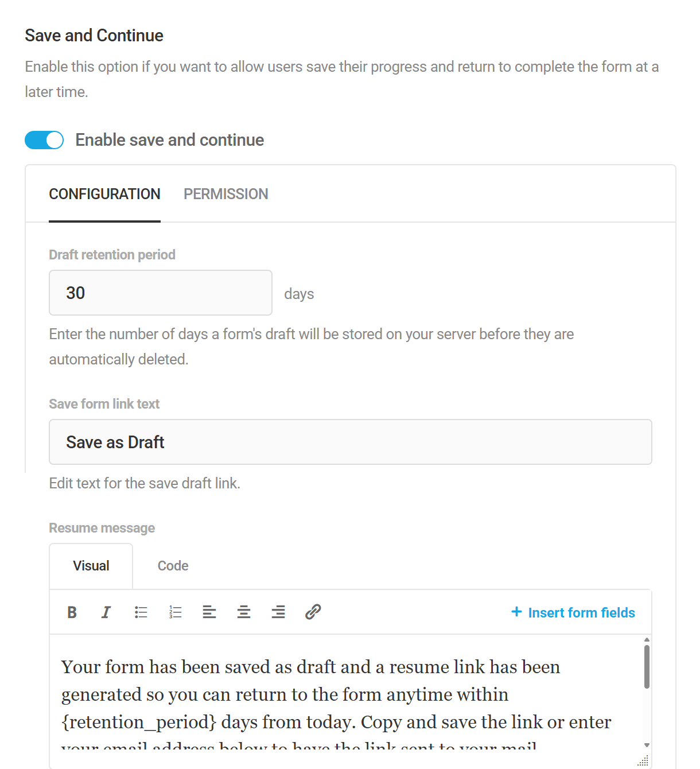The height and width of the screenshot is (769, 700).
Task: Click the editor scrollbar up arrow
Action: point(647,640)
